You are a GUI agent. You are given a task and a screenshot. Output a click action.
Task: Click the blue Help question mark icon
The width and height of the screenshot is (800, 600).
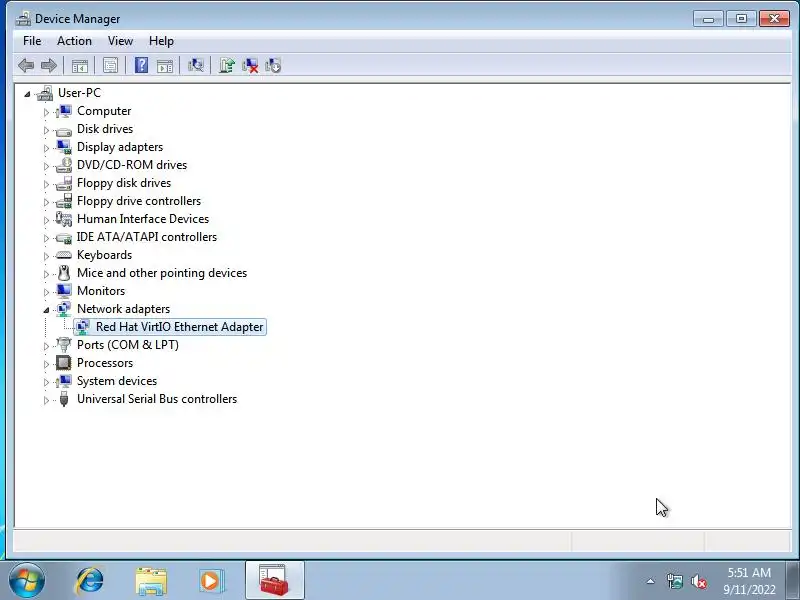pos(141,65)
